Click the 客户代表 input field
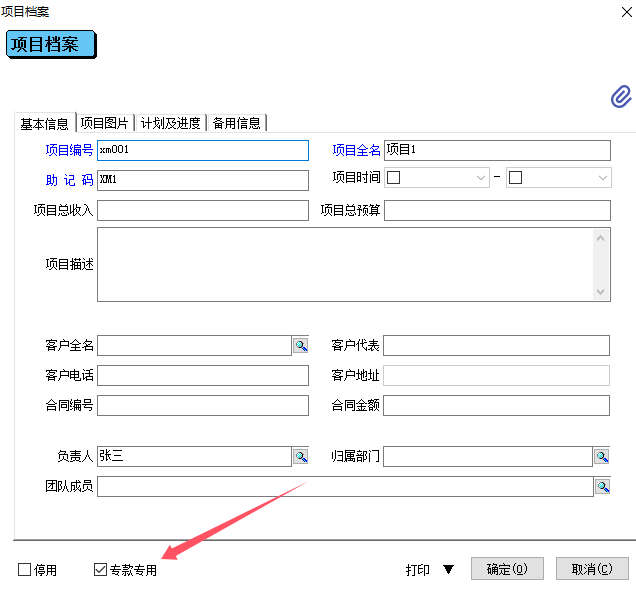Image resolution: width=636 pixels, height=593 pixels. [496, 346]
